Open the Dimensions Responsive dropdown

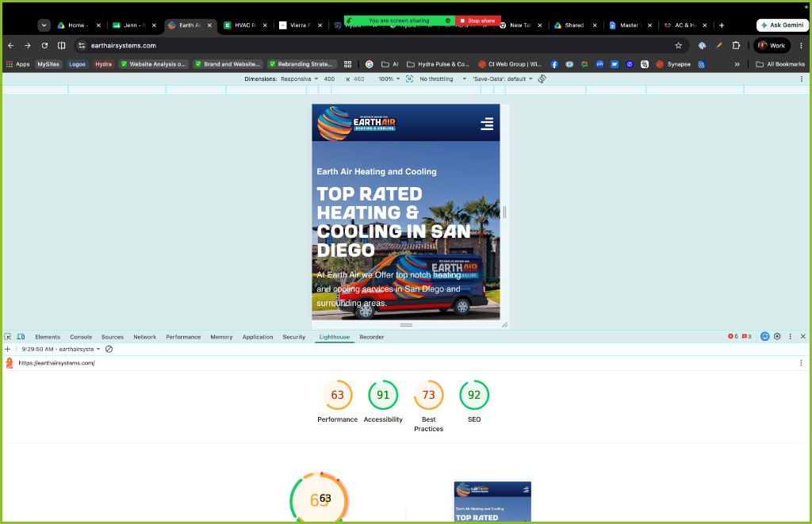coord(299,79)
